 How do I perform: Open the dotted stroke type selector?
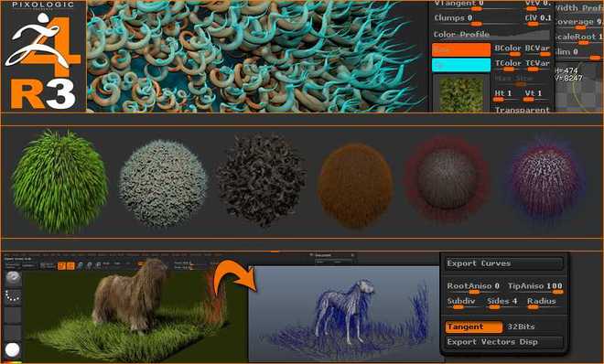pos(13,296)
